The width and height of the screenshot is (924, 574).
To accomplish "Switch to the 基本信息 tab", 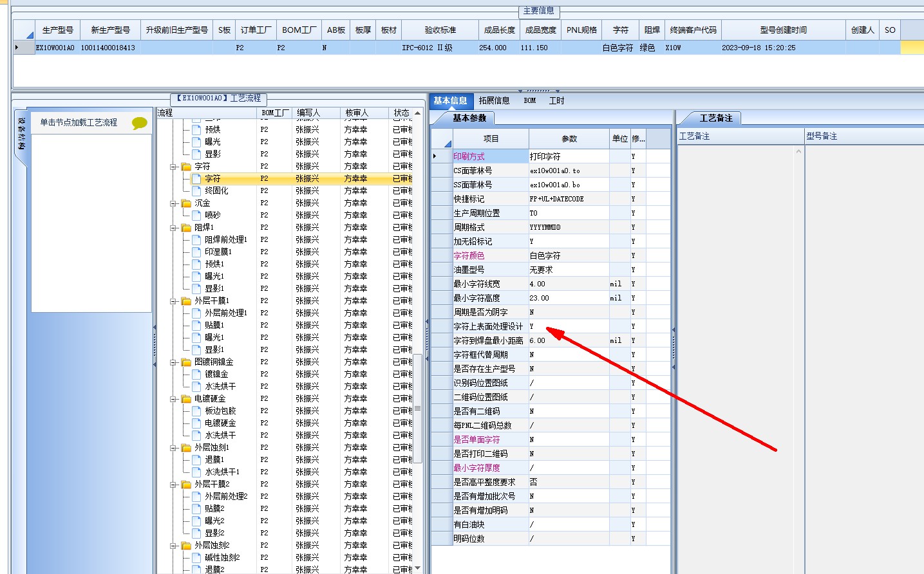I will (450, 101).
